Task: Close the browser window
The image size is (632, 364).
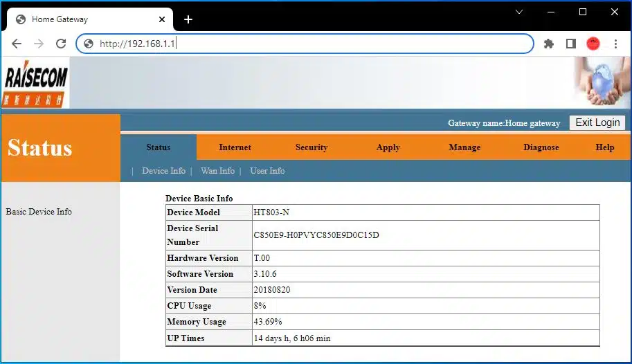Action: click(x=614, y=12)
